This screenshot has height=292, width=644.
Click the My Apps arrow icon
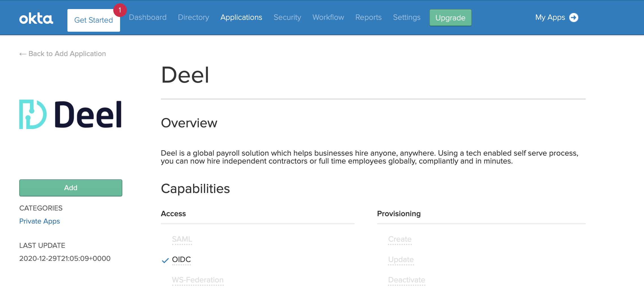[x=574, y=18]
